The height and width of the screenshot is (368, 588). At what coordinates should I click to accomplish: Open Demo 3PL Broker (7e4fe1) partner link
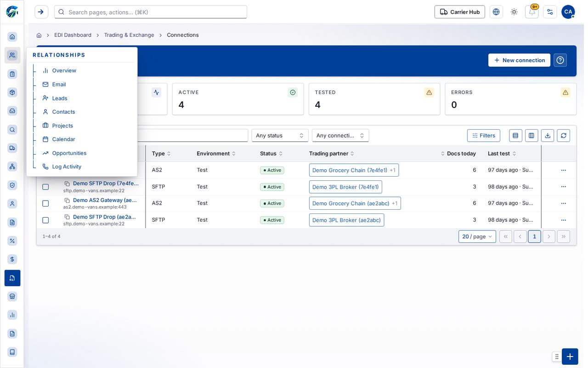[x=345, y=187]
